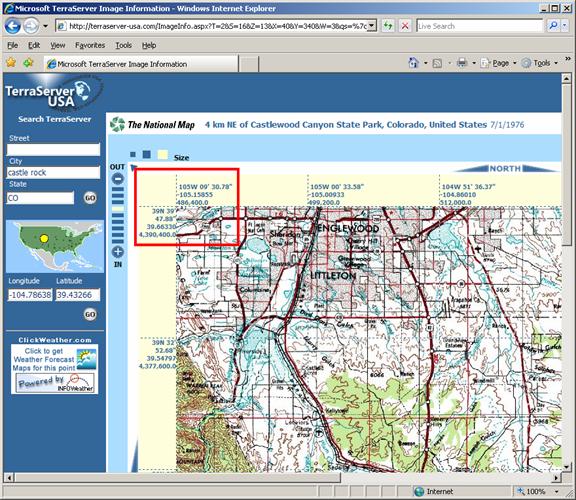Open the Tools gear command bar menu
This screenshot has height=500, width=576.
point(539,63)
